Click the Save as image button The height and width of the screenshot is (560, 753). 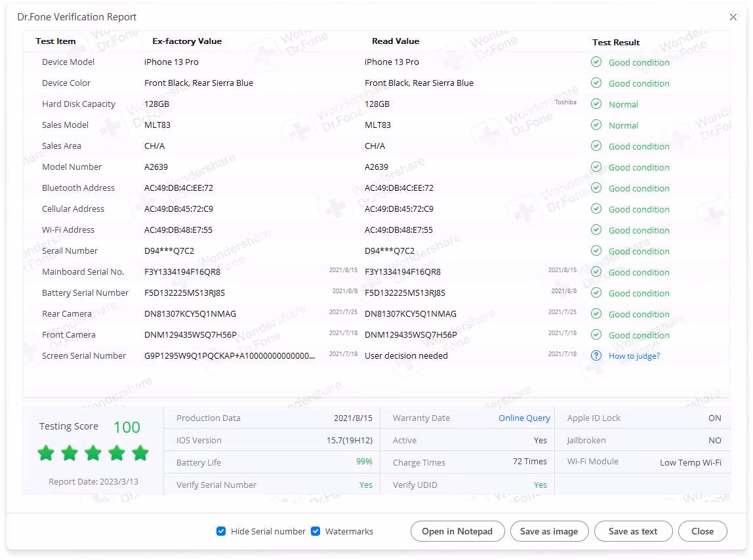[x=549, y=531]
